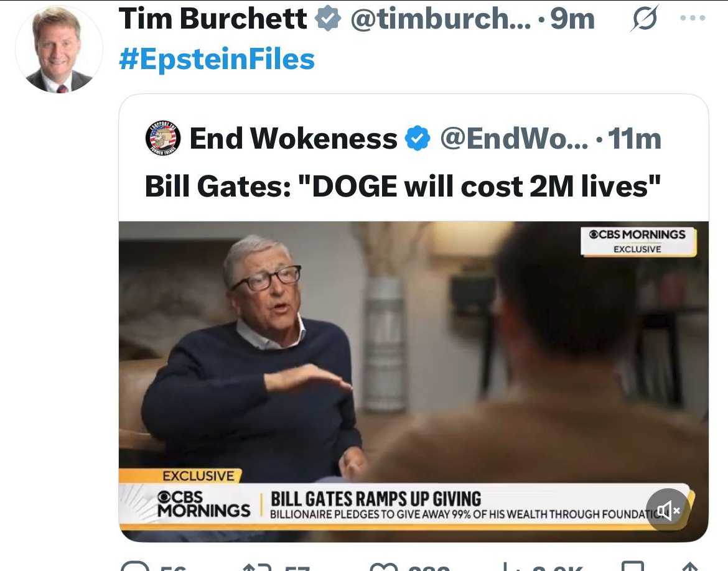Open the @EndWo... handle
Viewport: 728px width, 571px height.
[x=513, y=138]
